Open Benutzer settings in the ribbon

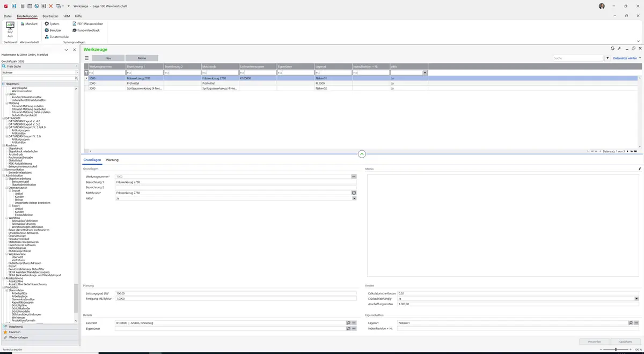53,30
